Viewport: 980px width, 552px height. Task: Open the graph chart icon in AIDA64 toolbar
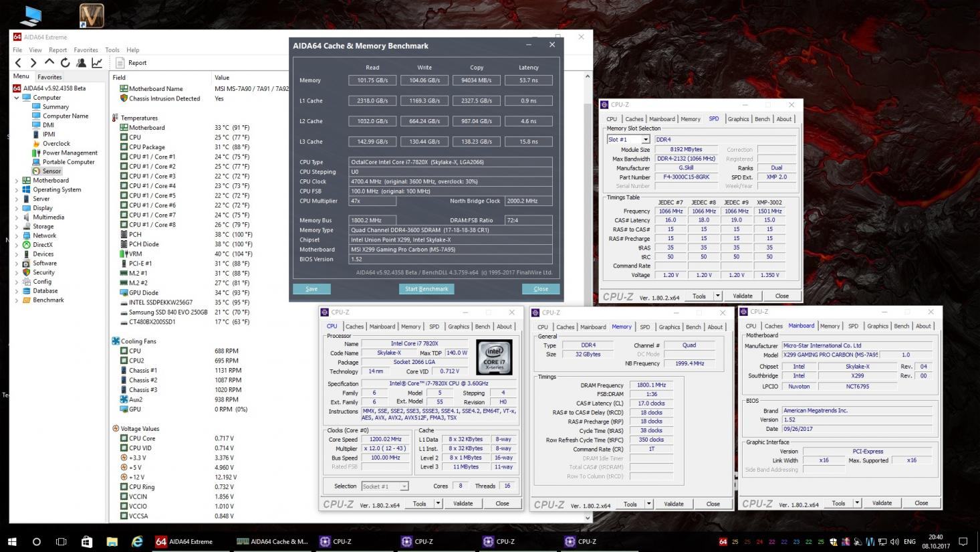click(x=97, y=63)
